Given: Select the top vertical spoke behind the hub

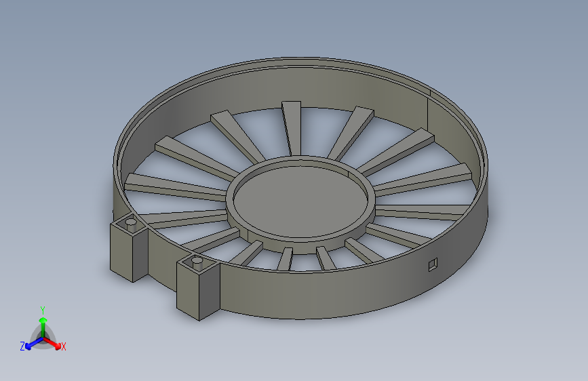Looking at the screenshot, I should point(292,128).
